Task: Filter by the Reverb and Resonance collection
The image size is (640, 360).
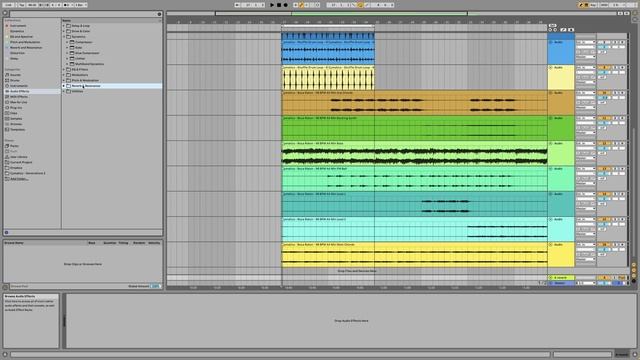Action: (x=26, y=47)
